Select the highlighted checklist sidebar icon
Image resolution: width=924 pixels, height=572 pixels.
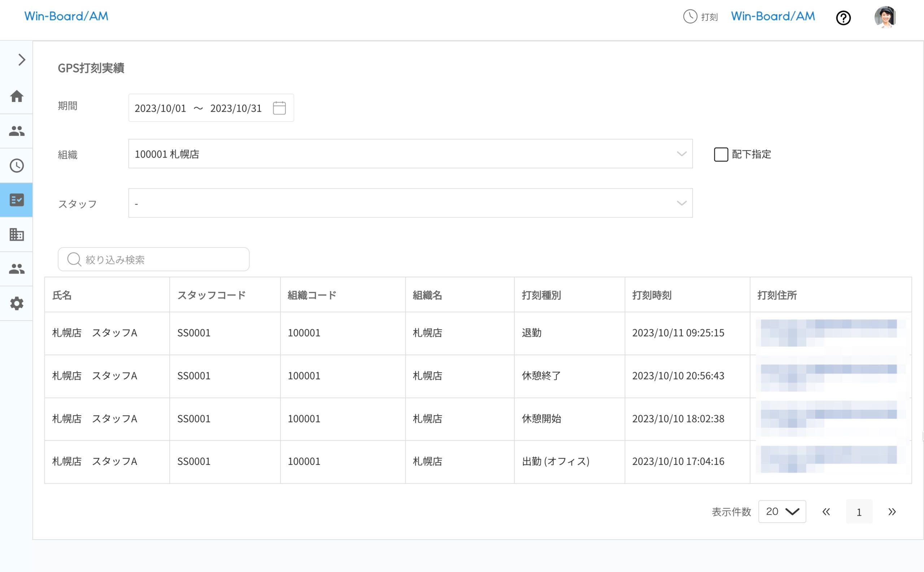click(16, 200)
